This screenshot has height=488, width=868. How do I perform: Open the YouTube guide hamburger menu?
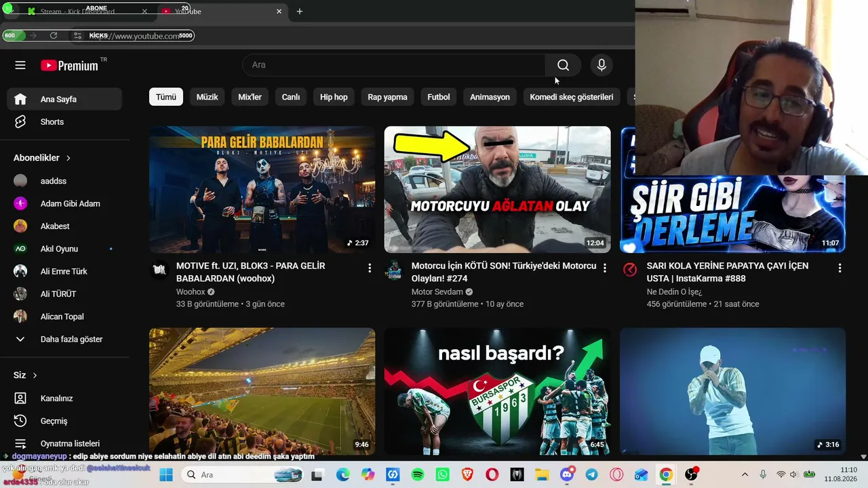20,65
